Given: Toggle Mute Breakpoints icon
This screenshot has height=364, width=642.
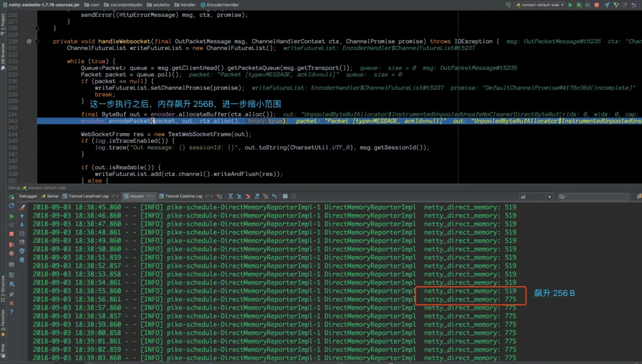Looking at the screenshot, I should tap(11, 253).
